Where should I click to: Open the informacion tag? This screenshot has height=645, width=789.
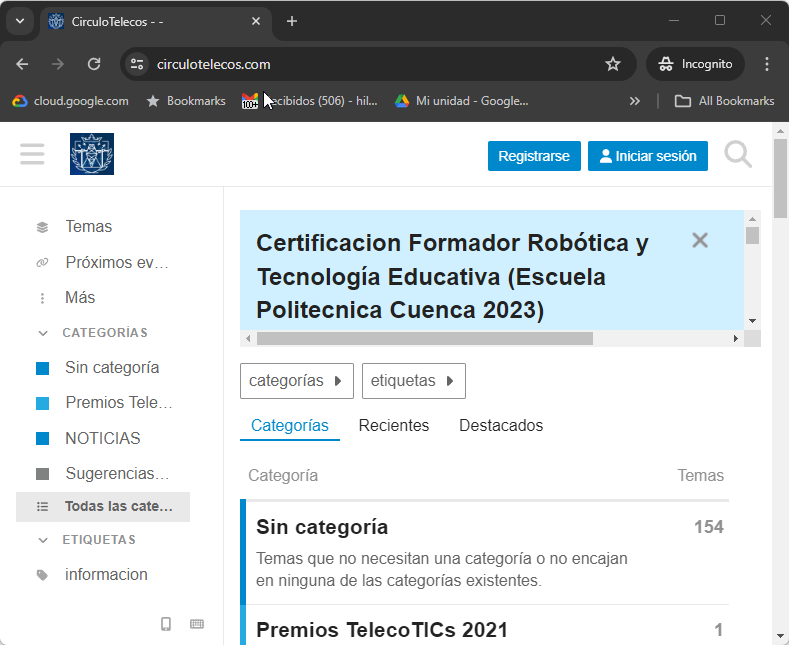(106, 575)
